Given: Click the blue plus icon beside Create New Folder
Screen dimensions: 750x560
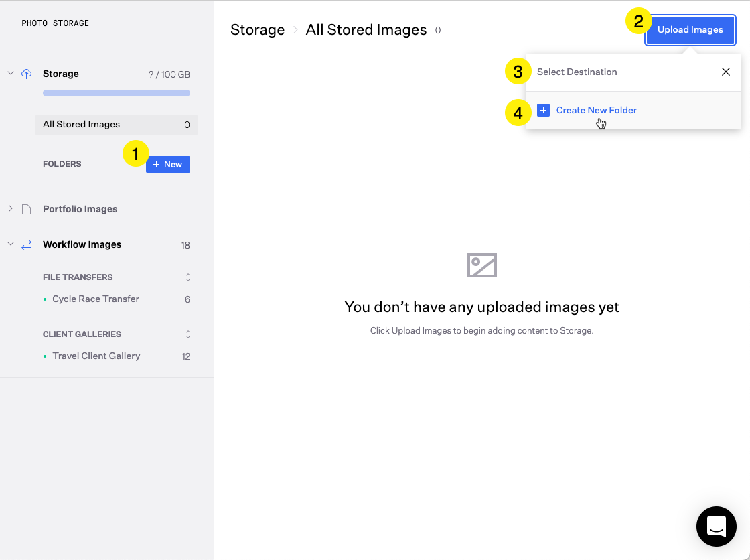Looking at the screenshot, I should pyautogui.click(x=543, y=111).
